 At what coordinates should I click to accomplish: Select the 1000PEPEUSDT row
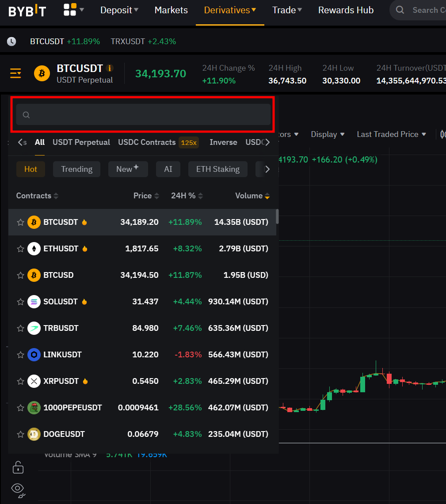(142, 408)
